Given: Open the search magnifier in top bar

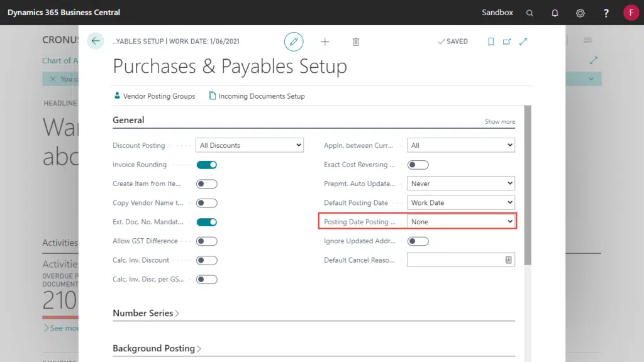Looking at the screenshot, I should tap(530, 13).
